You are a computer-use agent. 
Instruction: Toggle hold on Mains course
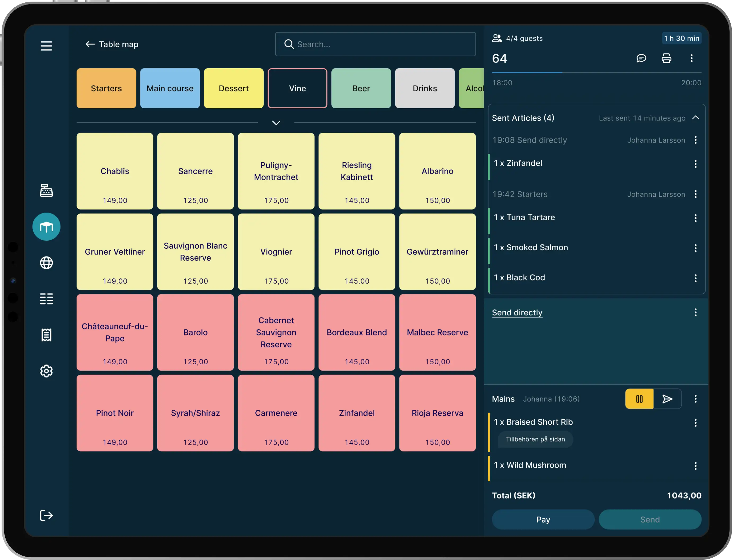click(639, 399)
